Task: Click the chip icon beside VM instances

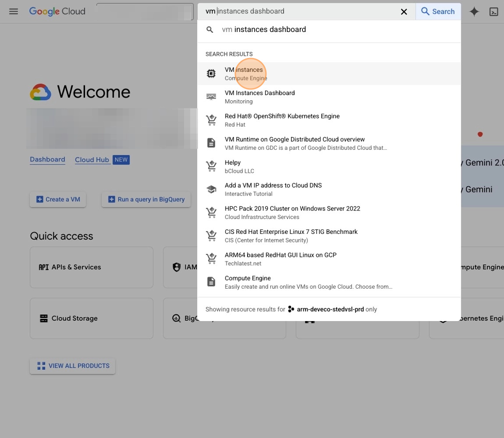Action: click(x=211, y=74)
